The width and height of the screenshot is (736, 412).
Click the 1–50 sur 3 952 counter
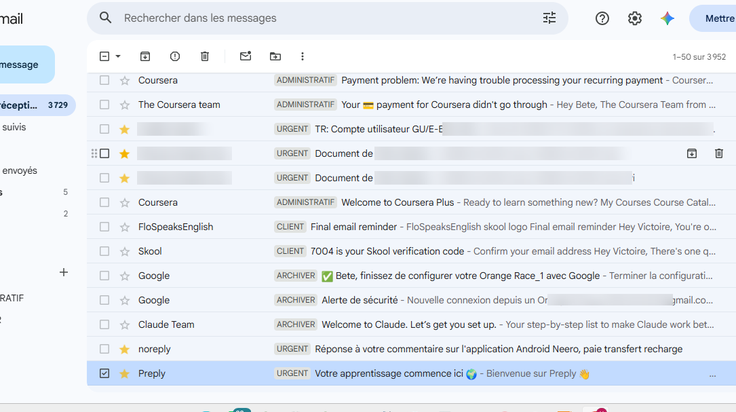[x=699, y=57]
